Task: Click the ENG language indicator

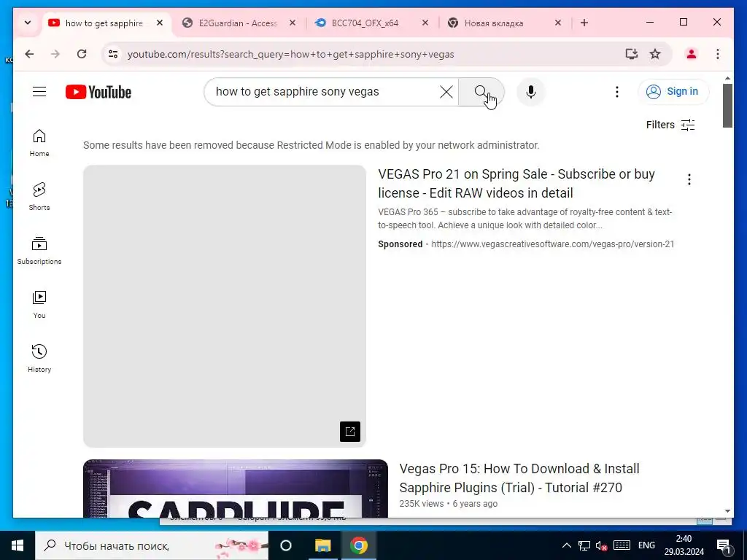Action: [646, 545]
